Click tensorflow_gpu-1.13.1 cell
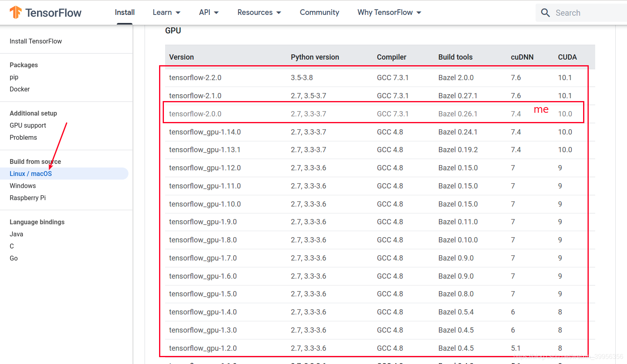 pos(205,150)
